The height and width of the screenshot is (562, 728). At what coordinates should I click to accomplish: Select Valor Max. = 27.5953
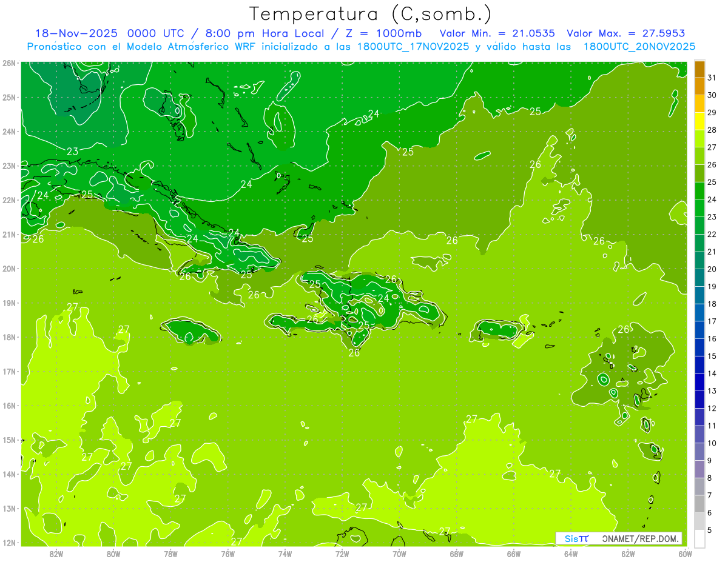(627, 33)
